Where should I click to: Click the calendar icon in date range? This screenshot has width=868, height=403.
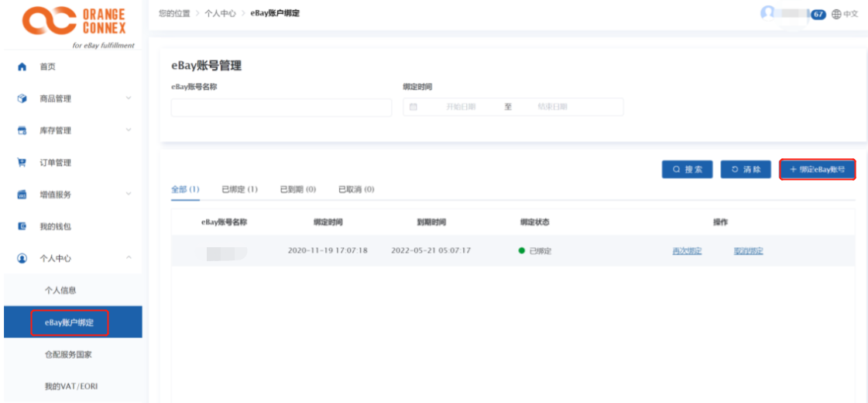(413, 107)
